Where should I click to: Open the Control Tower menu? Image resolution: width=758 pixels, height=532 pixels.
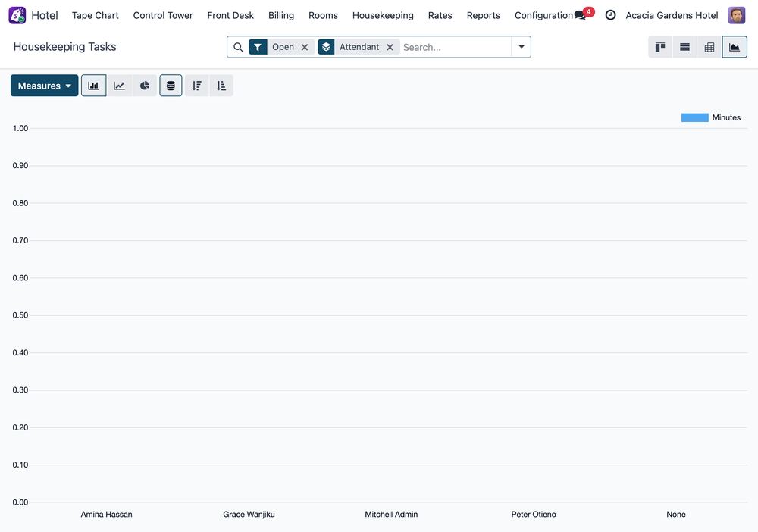[163, 15]
